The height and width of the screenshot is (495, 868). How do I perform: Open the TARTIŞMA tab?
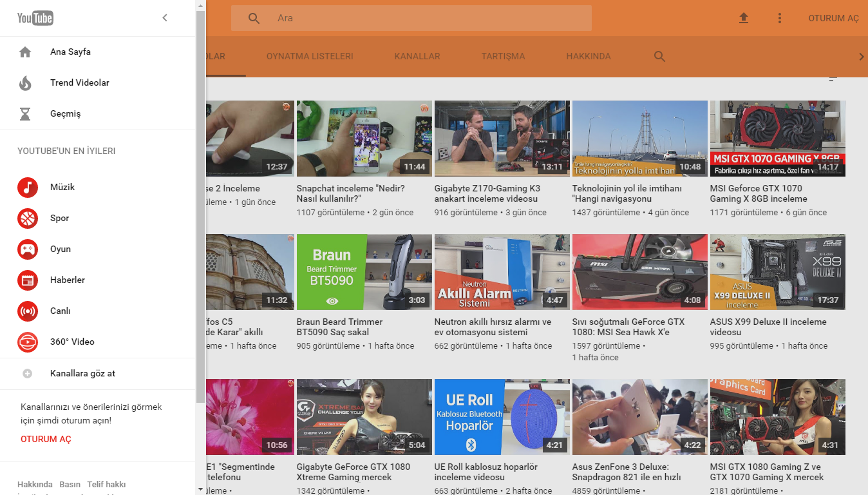(x=503, y=57)
